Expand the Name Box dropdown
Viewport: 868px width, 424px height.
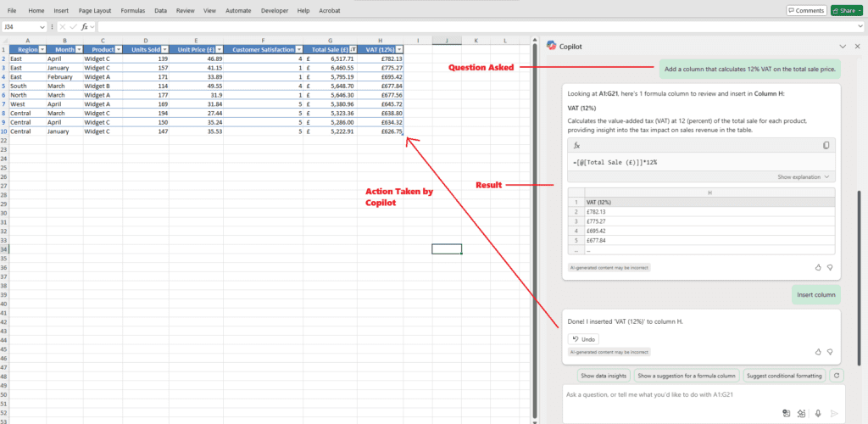pos(42,26)
